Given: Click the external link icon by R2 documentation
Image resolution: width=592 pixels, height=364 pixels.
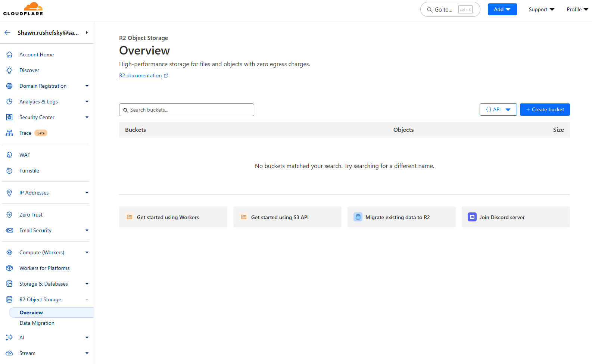Looking at the screenshot, I should tap(166, 75).
